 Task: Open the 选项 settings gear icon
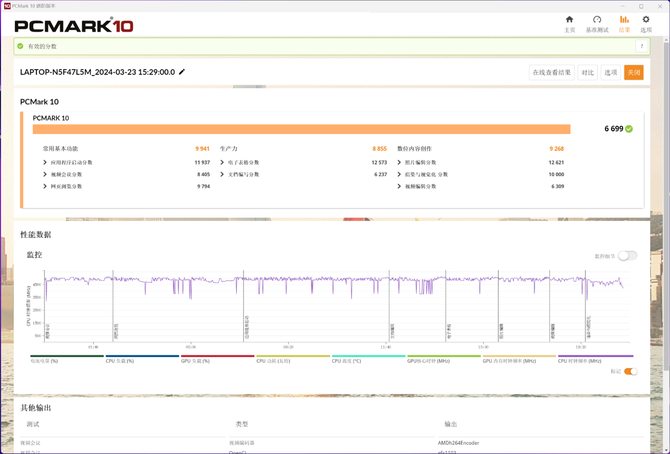645,22
